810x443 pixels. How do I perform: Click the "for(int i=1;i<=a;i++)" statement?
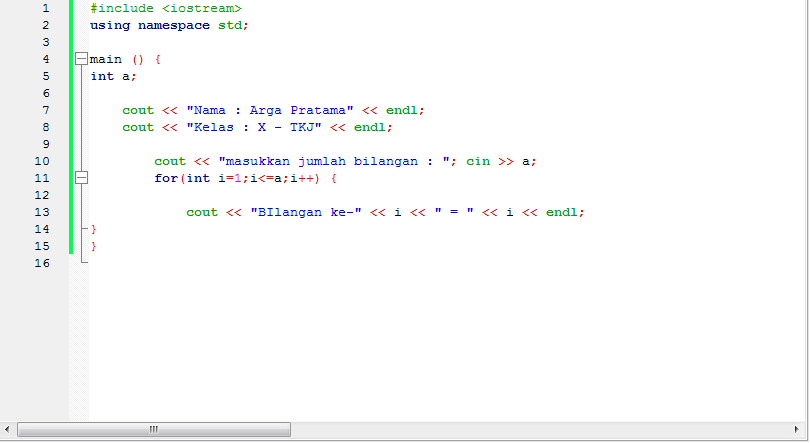coord(237,178)
